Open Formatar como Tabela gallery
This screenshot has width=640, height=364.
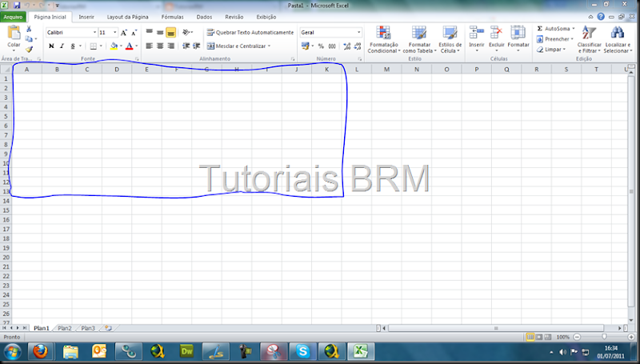pyautogui.click(x=419, y=39)
